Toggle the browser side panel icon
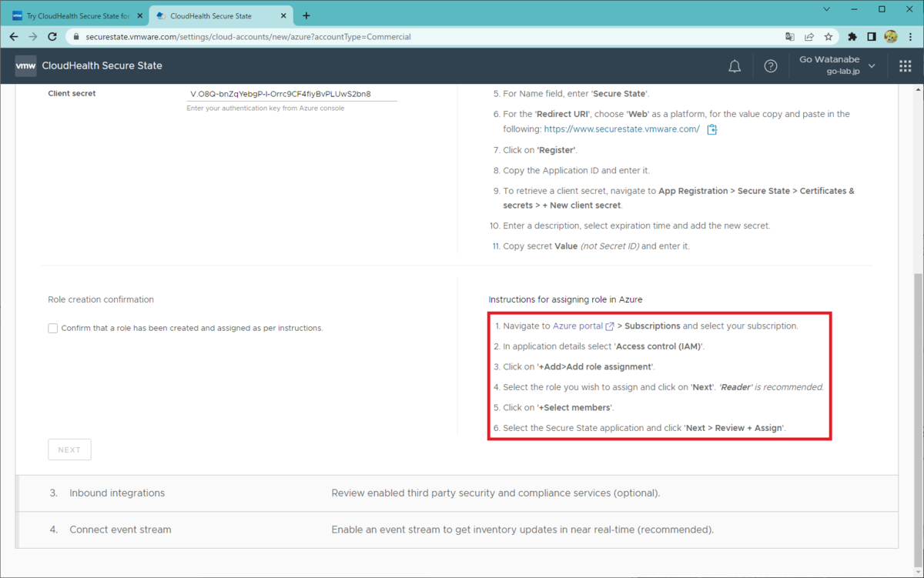This screenshot has height=578, width=924. click(x=872, y=37)
